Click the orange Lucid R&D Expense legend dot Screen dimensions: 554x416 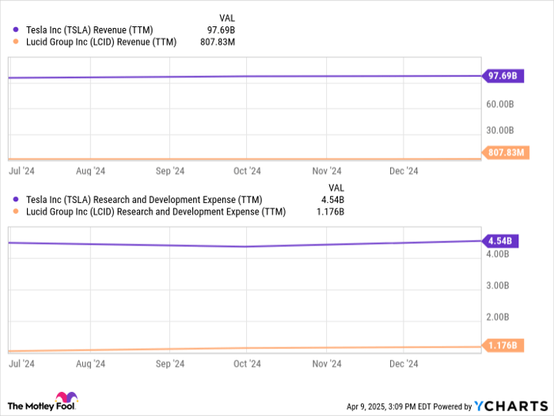click(16, 211)
